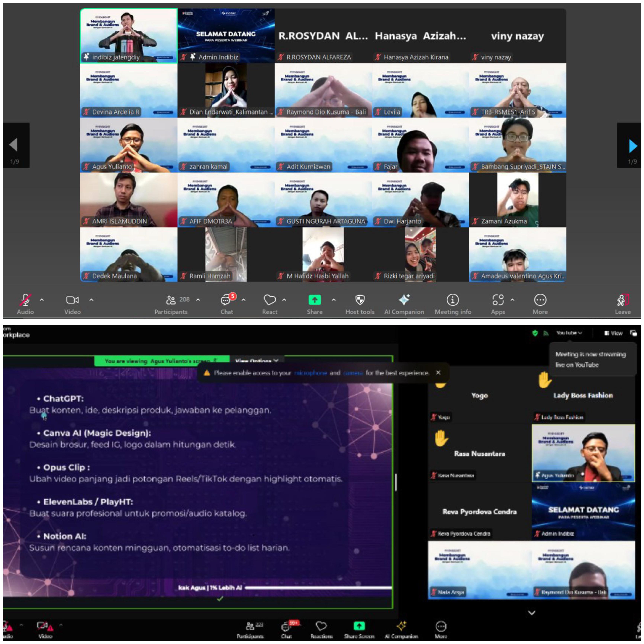Unmute the Audio microphone

pyautogui.click(x=25, y=300)
